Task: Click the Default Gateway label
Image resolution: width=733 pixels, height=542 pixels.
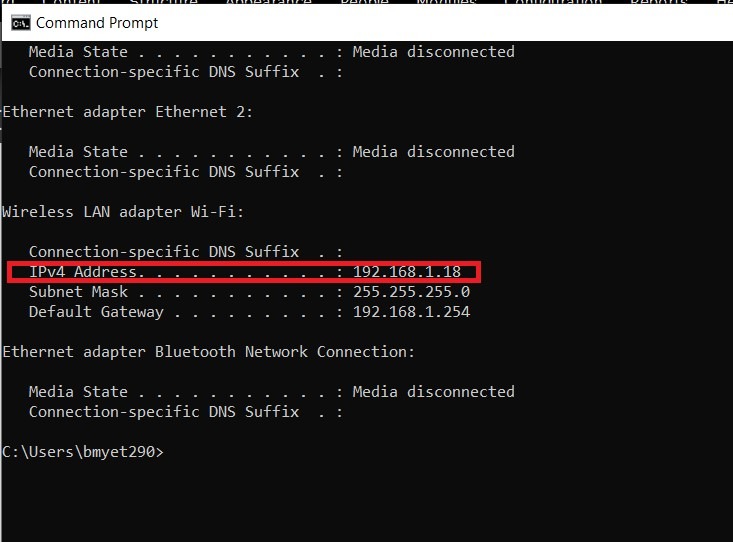Action: click(96, 312)
